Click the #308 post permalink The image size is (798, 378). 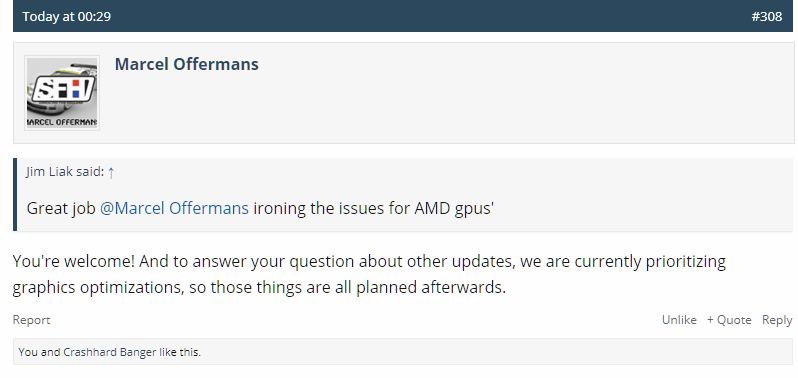click(x=766, y=16)
